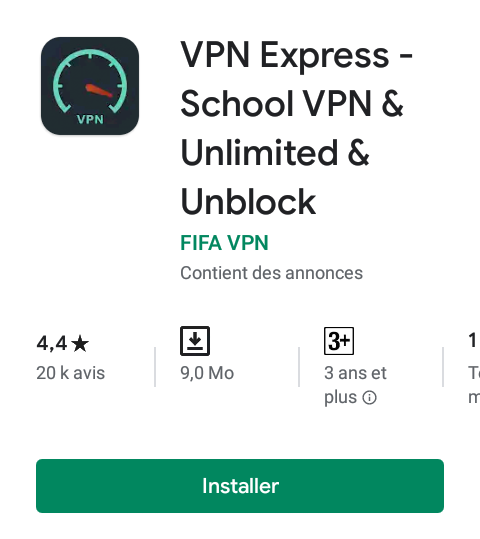The width and height of the screenshot is (480, 539).
Task: Tap the VPN label inside app icon
Action: 90,119
